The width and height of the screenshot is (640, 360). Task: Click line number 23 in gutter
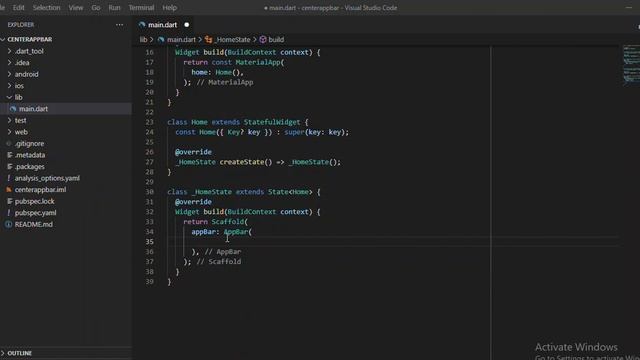pos(149,122)
